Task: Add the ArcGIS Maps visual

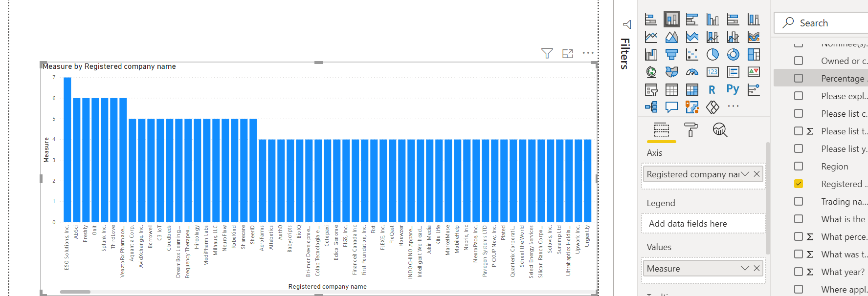Action: coord(692,107)
